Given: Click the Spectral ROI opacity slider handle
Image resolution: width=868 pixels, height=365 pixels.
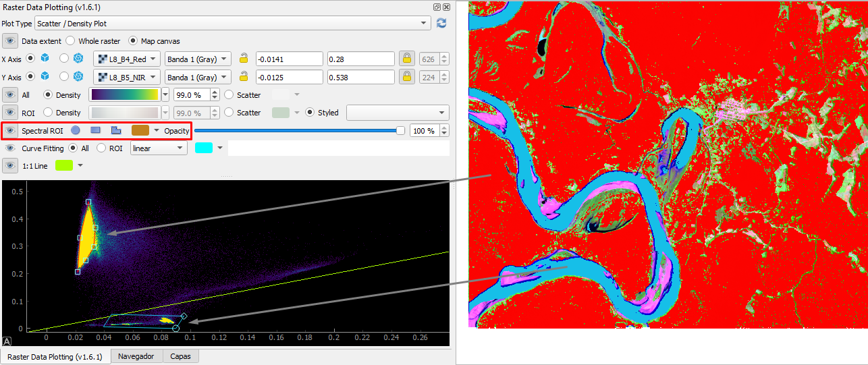Looking at the screenshot, I should (400, 130).
